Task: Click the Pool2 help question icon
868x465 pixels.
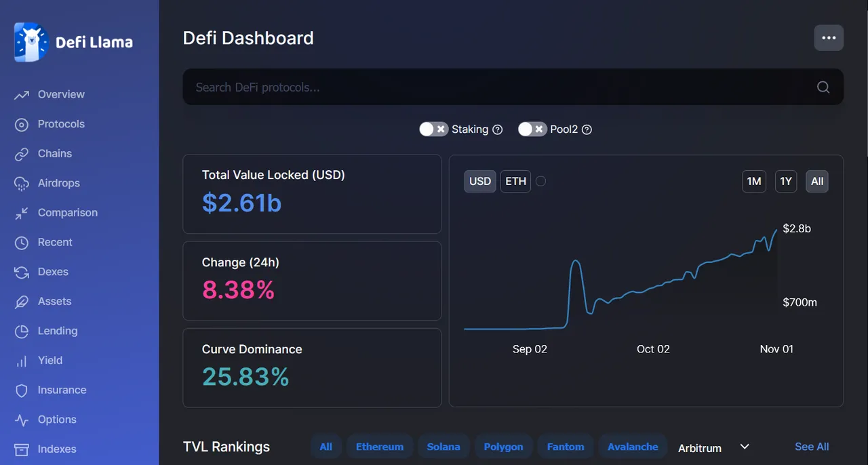Action: pyautogui.click(x=587, y=129)
